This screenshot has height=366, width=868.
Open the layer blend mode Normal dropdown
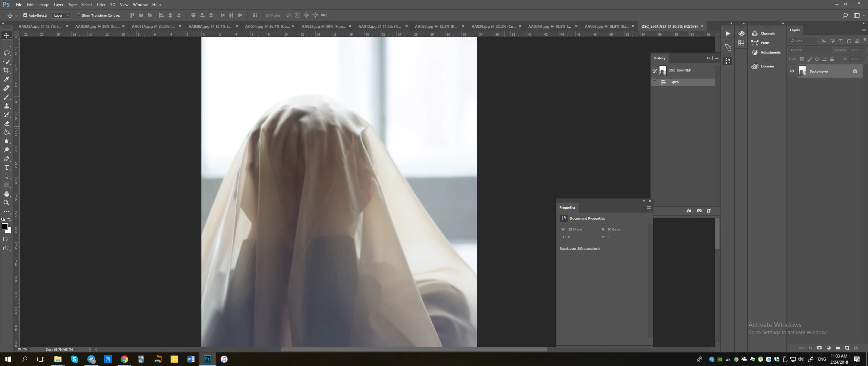[x=810, y=50]
